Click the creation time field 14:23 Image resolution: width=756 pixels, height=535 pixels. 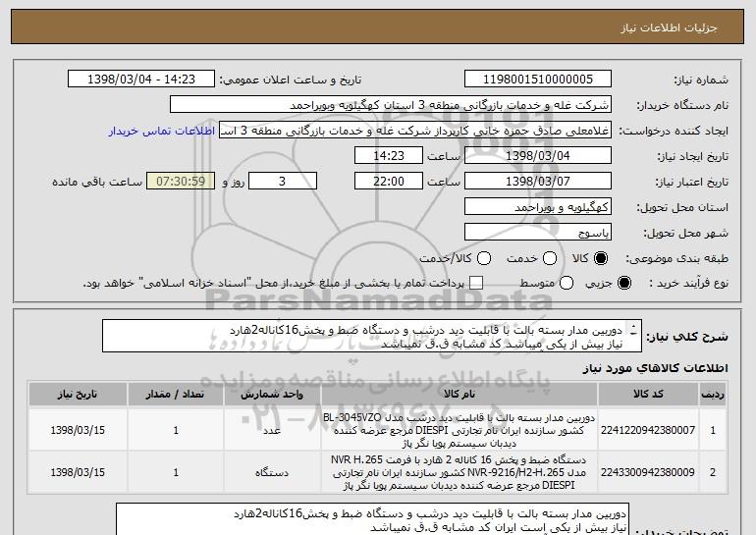389,156
